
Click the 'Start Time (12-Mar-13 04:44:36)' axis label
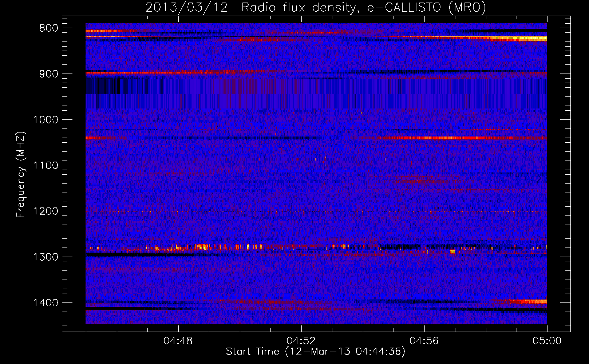(316, 352)
